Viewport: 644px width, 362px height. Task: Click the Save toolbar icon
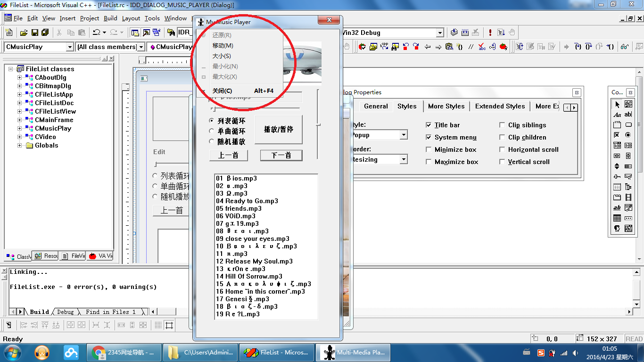coord(34,33)
